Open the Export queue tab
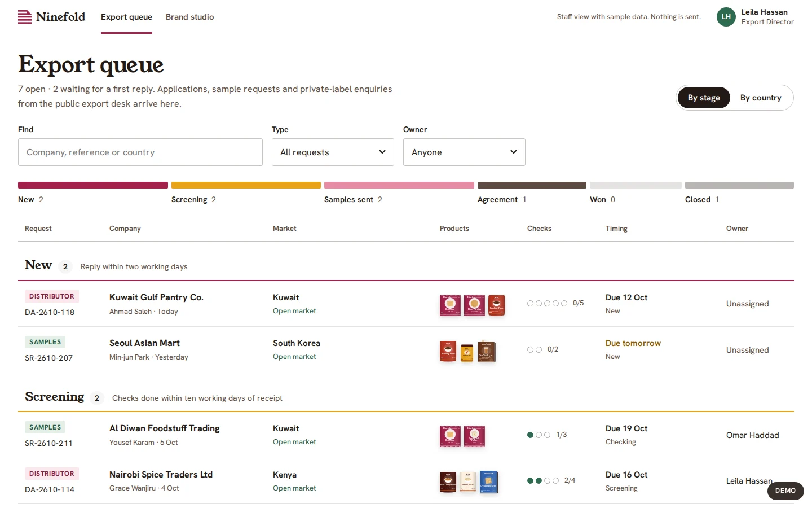This screenshot has height=508, width=812. pos(126,17)
